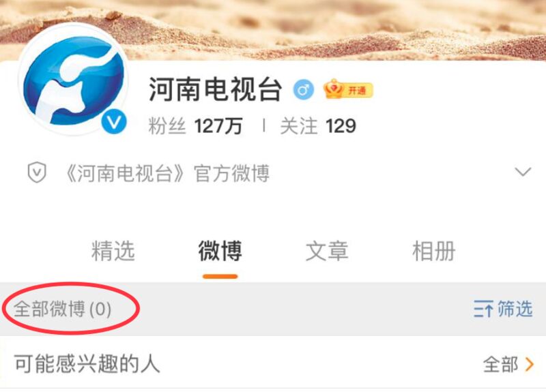Expand the profile description chevron
This screenshot has width=546, height=392.
(x=523, y=172)
